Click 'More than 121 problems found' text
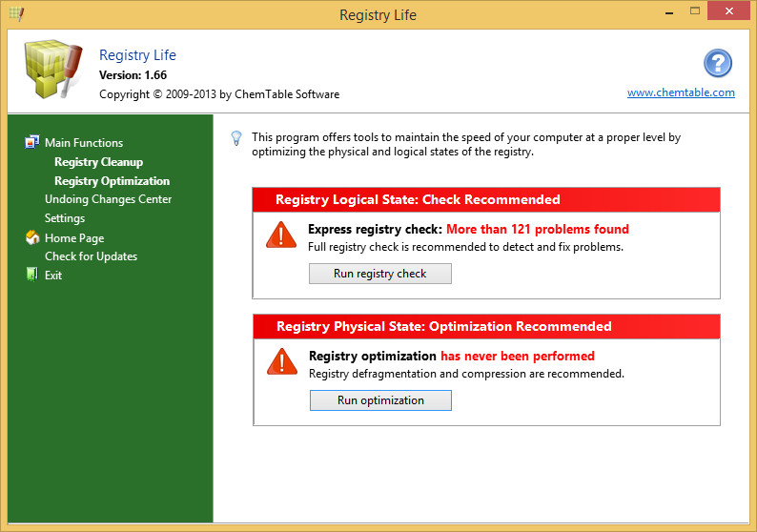Viewport: 757px width, 532px height. click(538, 230)
